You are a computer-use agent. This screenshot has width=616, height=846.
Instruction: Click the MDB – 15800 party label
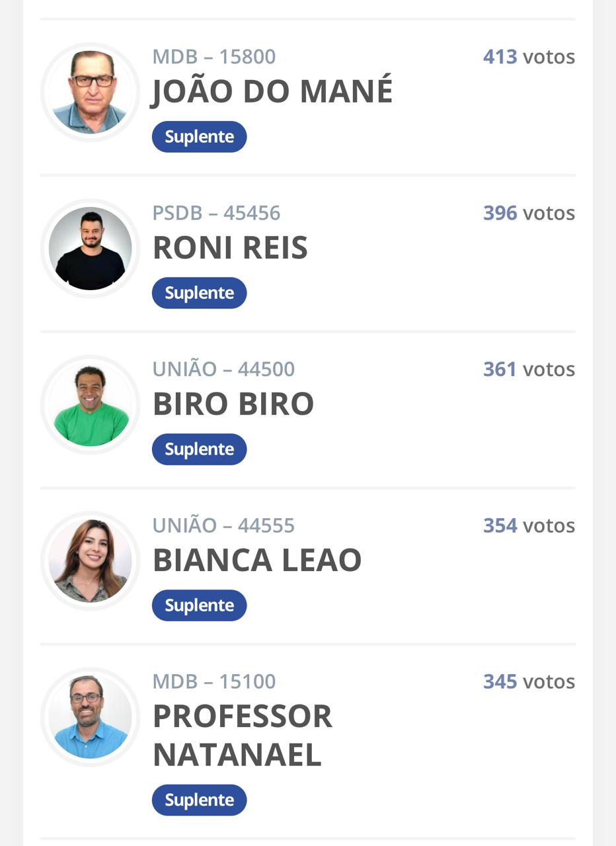click(214, 57)
